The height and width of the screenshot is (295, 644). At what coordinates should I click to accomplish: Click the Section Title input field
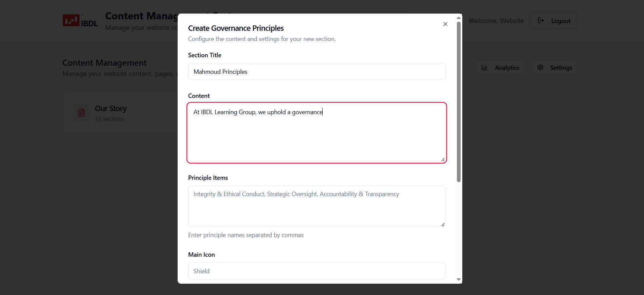point(317,72)
